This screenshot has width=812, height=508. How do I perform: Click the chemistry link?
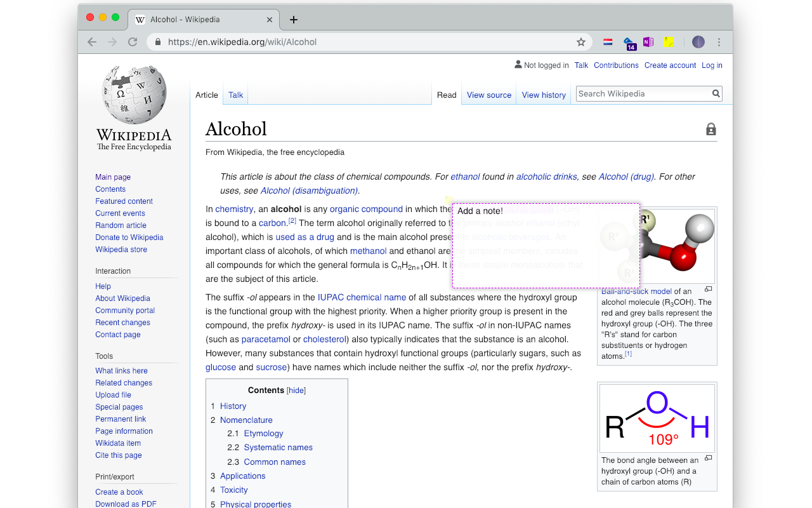234,209
